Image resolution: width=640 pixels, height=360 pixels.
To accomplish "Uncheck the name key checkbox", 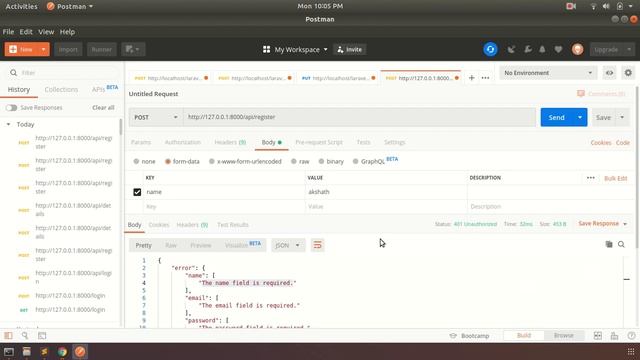I will [x=137, y=192].
